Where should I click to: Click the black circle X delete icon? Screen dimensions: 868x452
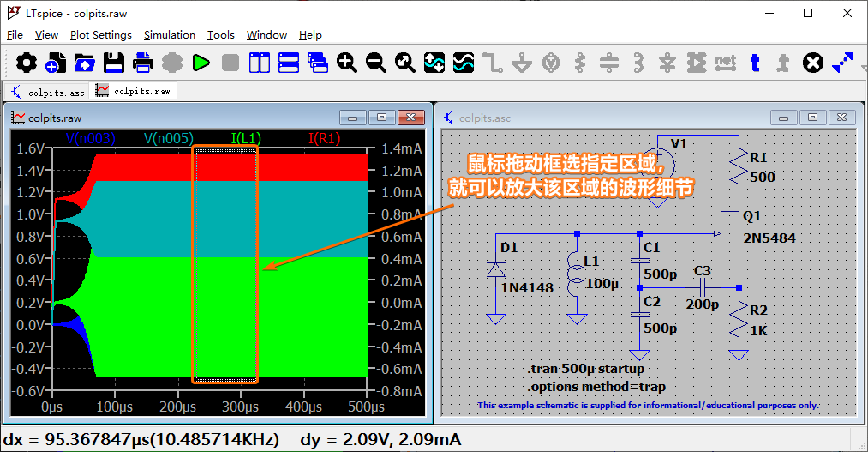pyautogui.click(x=812, y=63)
